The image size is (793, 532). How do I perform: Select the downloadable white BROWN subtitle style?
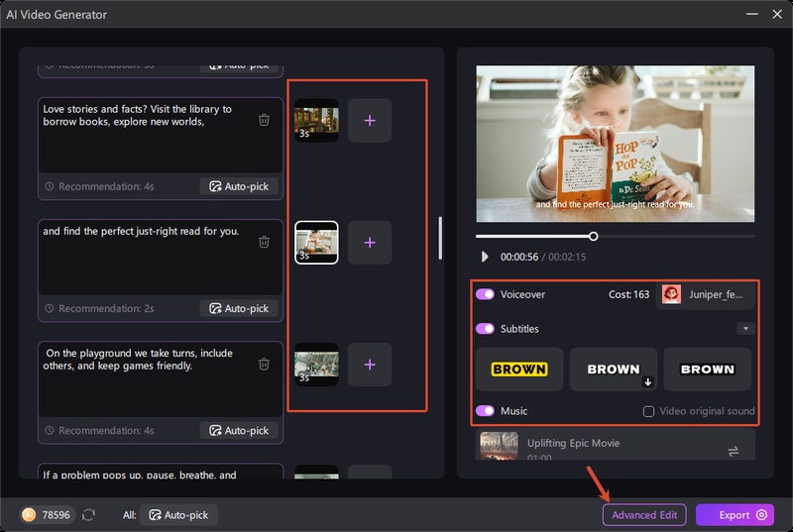click(614, 370)
